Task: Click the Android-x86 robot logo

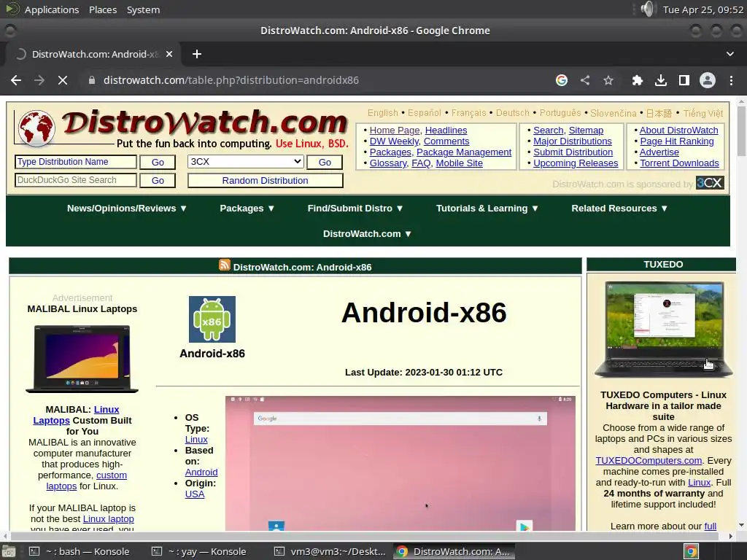Action: pos(212,319)
